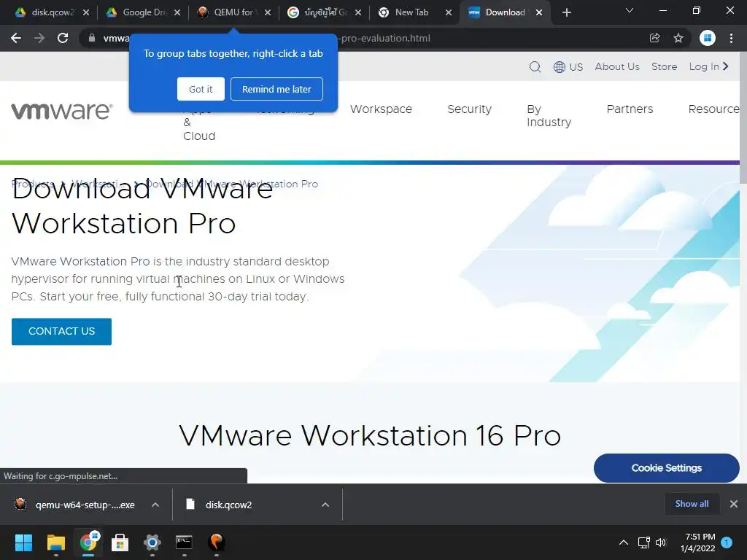Close the disk.qcow2 tab
Screen dimensions: 747x560
tap(86, 12)
